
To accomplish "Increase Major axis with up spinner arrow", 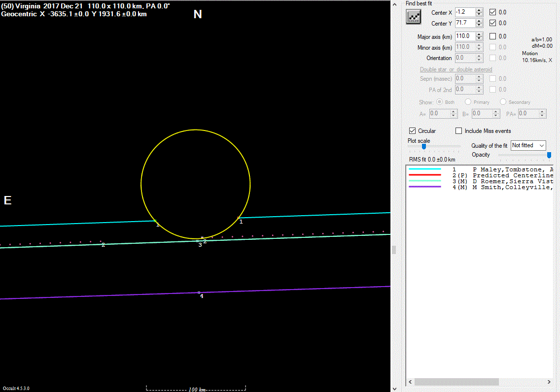I will [x=479, y=34].
